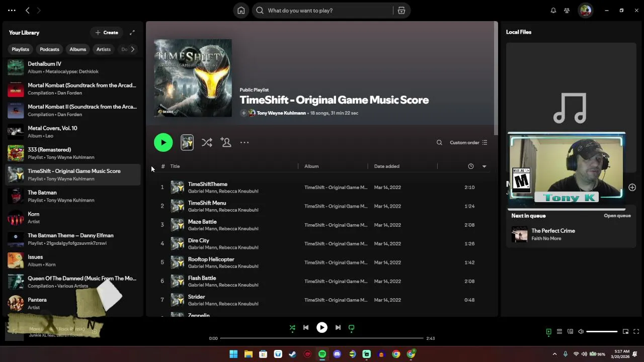644x362 pixels.
Task: Sort by the Date added column header
Action: 386,166
